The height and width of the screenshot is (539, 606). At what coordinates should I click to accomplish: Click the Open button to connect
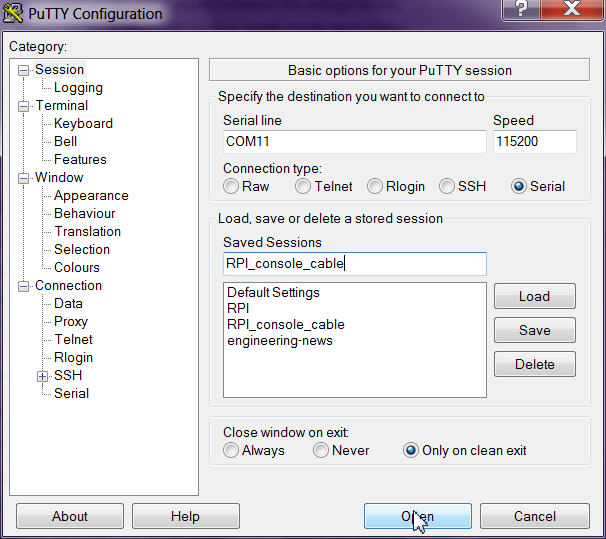pos(417,516)
